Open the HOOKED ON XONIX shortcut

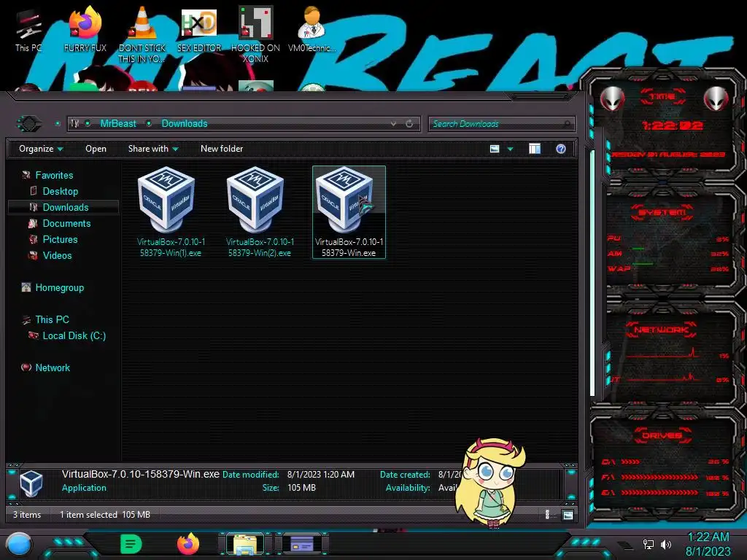point(255,34)
